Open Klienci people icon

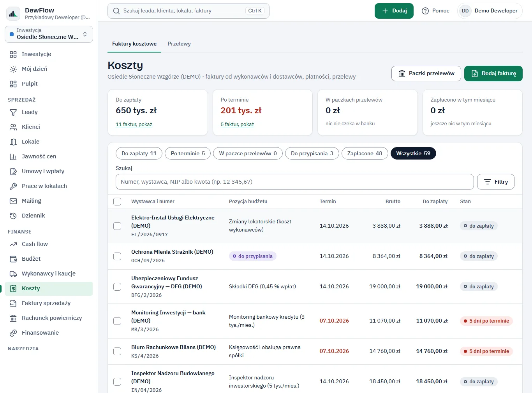(x=13, y=127)
